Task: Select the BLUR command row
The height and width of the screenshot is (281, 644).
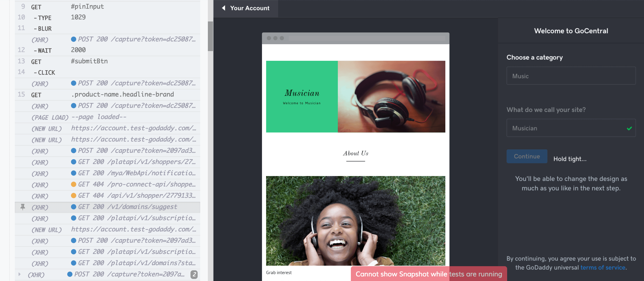Action: (x=108, y=28)
